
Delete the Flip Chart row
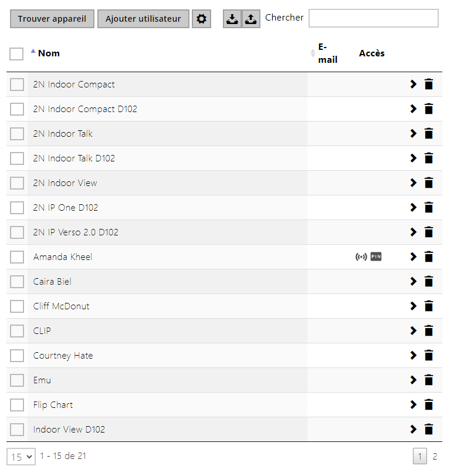click(429, 404)
